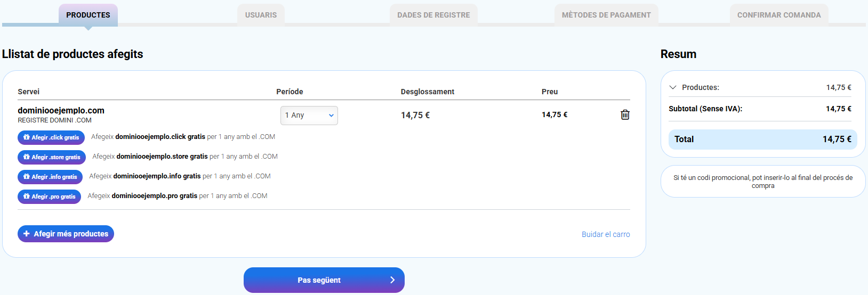Click the dominiooejemplo.com domain name

click(61, 110)
